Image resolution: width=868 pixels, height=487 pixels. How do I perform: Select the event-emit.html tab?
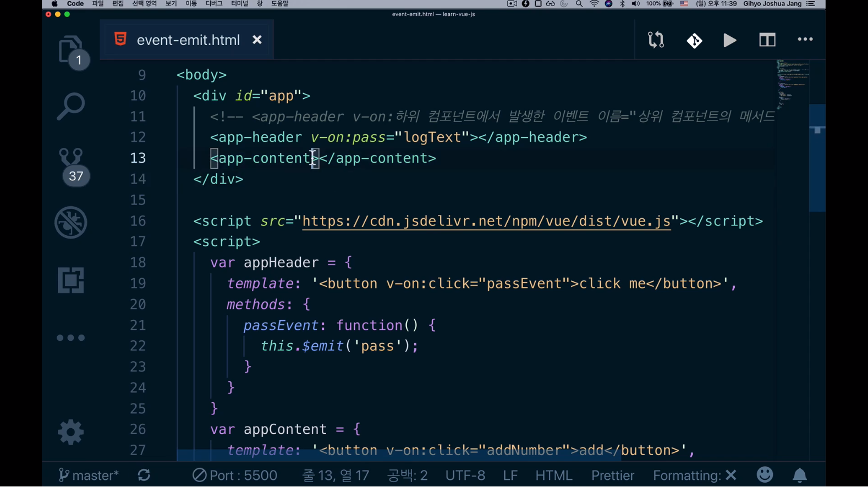(x=188, y=40)
